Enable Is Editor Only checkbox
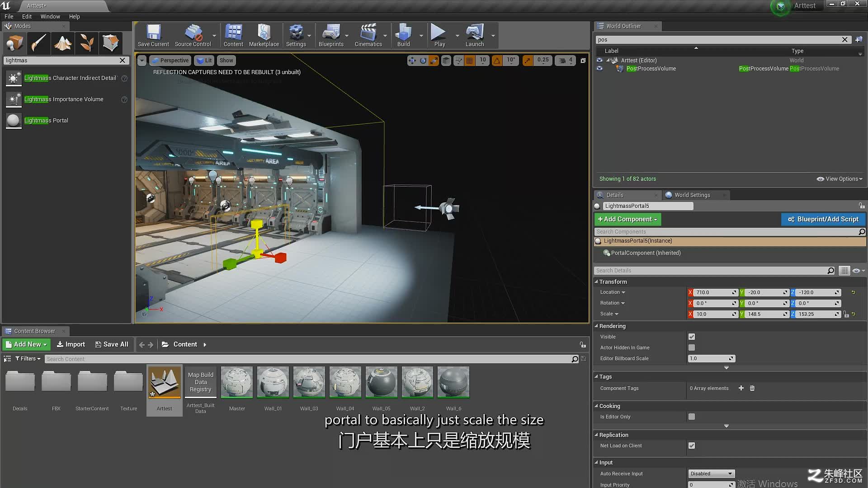The height and width of the screenshot is (488, 868). pyautogui.click(x=692, y=417)
